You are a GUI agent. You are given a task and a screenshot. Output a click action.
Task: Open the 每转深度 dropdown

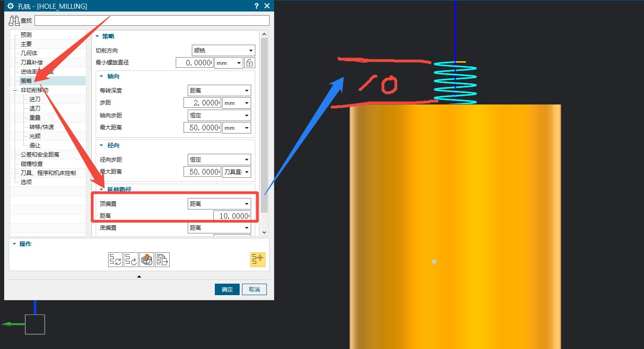pos(219,90)
